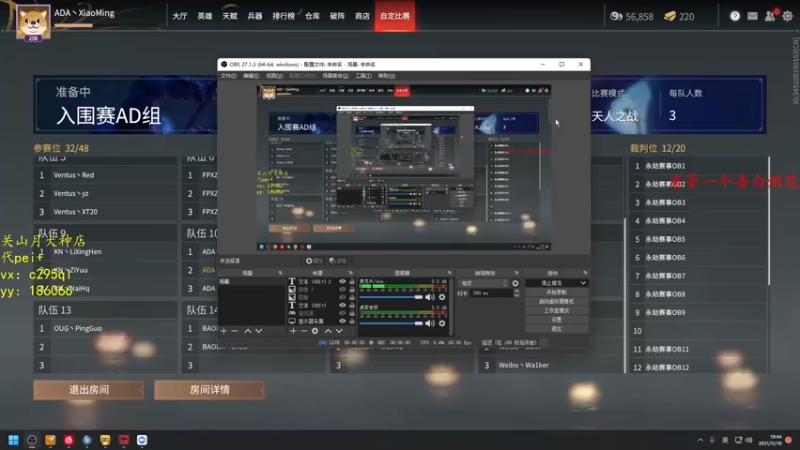
Task: Open OBS 帮助 menu
Action: pyautogui.click(x=386, y=76)
